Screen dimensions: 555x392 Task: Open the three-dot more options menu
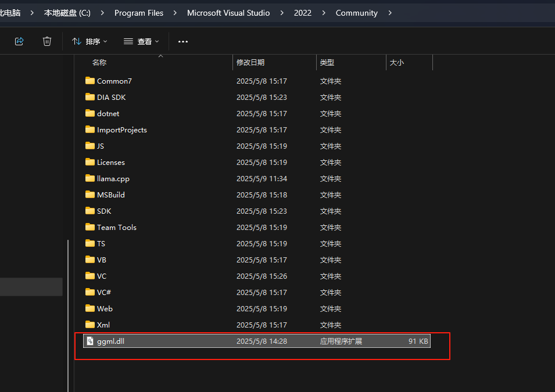coord(183,41)
